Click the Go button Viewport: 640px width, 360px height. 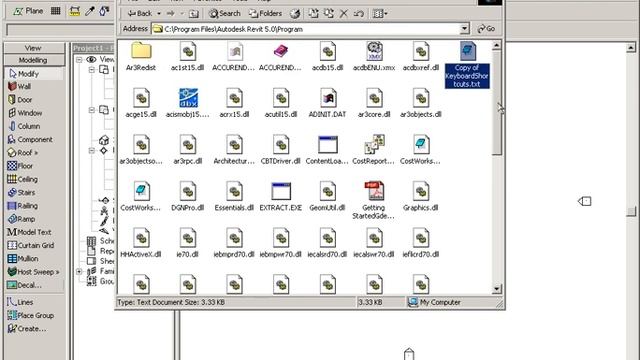[487, 29]
